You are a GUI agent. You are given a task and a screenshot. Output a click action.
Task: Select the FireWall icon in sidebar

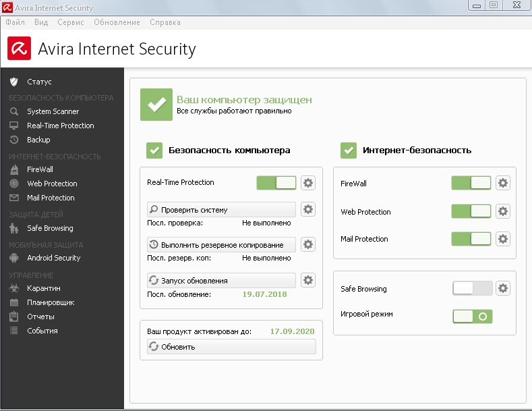tap(13, 169)
